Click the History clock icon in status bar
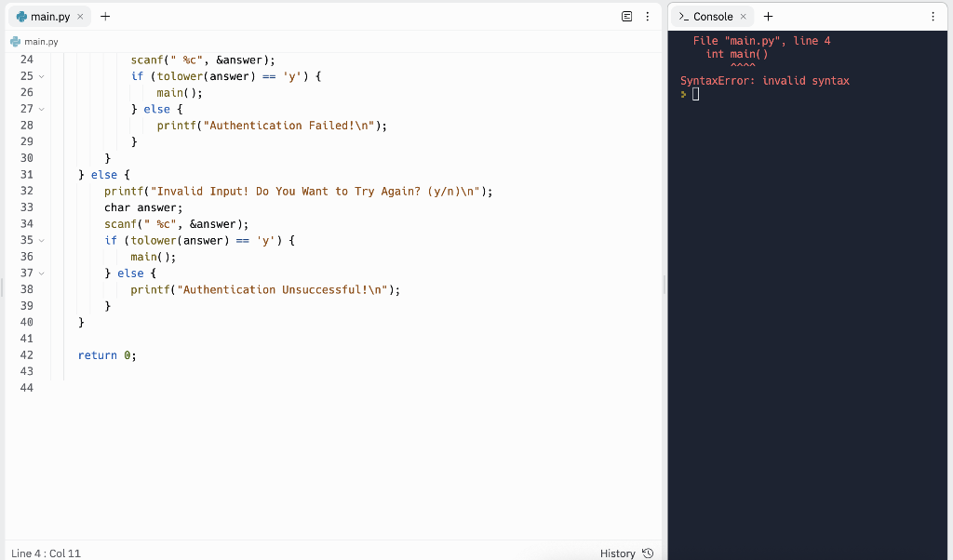Screen dimensions: 953x560 (x=652, y=553)
